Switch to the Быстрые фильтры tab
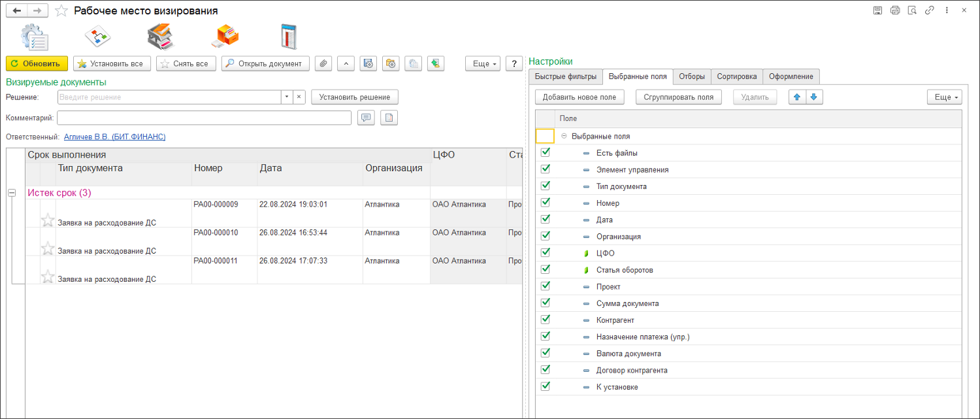This screenshot has height=419, width=980. click(x=566, y=76)
